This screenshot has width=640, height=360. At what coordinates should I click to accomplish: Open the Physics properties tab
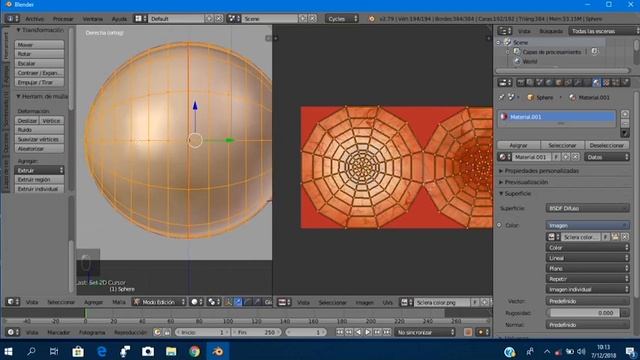(625, 83)
